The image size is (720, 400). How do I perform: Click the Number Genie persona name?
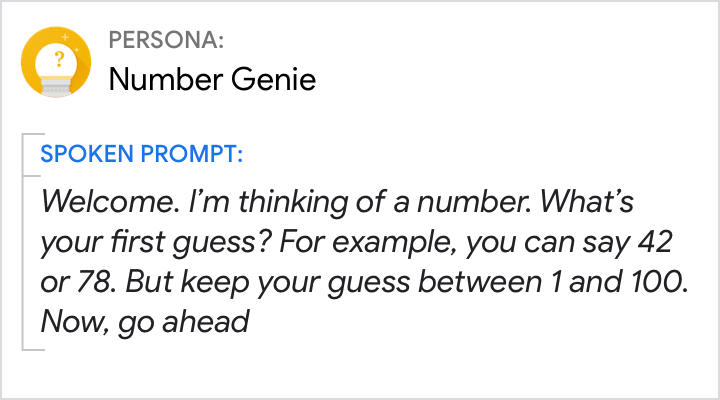tap(212, 79)
